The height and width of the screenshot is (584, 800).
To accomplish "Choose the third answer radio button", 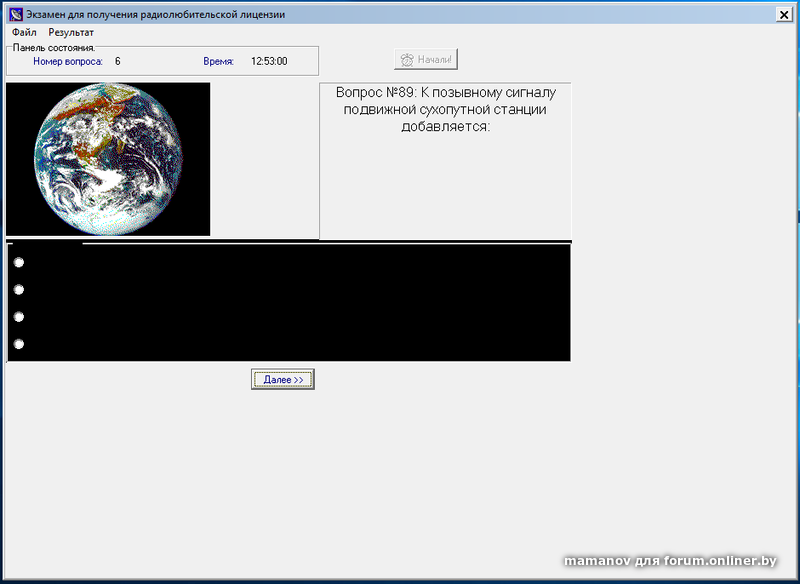I will pyautogui.click(x=19, y=317).
